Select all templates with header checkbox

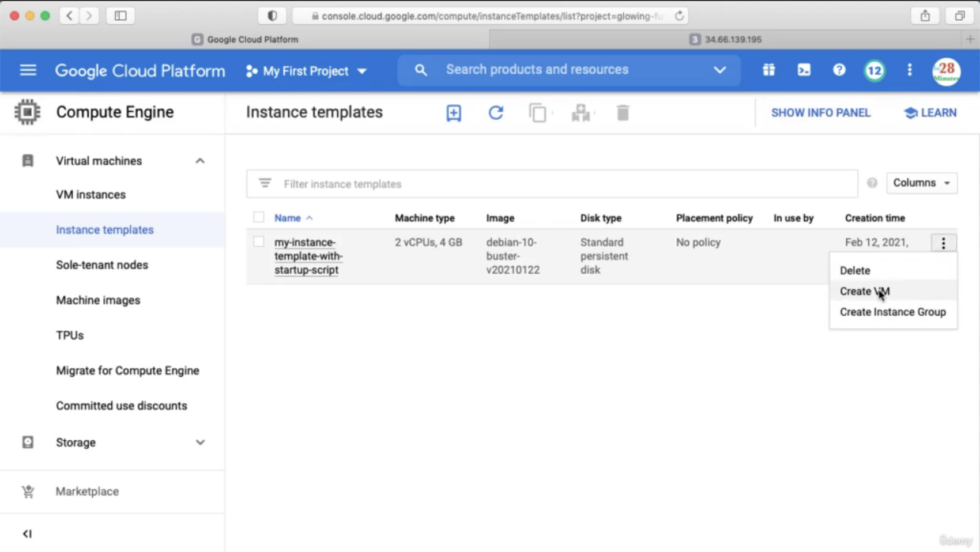pos(258,217)
